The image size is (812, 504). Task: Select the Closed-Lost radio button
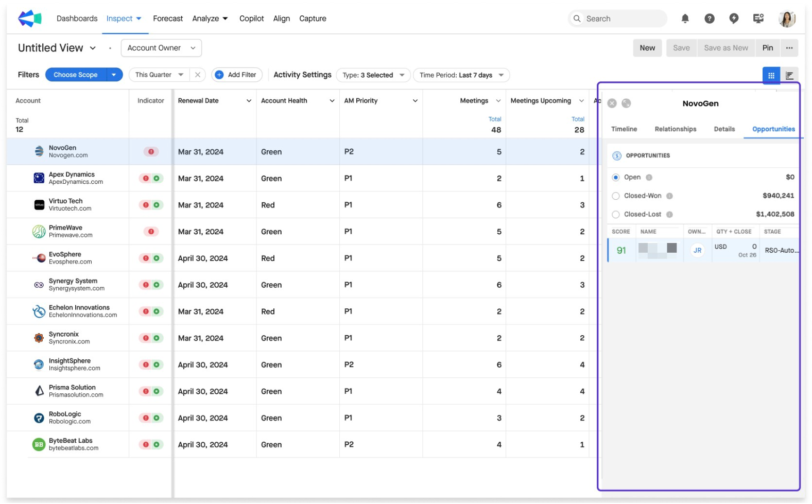pyautogui.click(x=615, y=215)
